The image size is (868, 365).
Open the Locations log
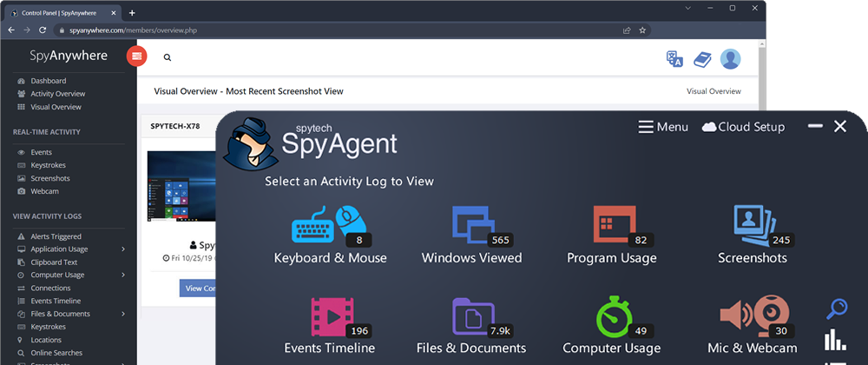tap(46, 340)
